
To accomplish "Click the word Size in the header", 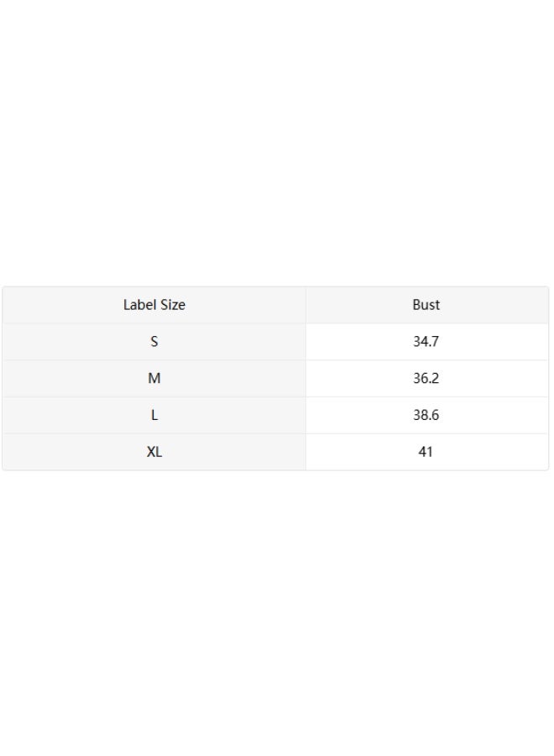I will point(173,305).
